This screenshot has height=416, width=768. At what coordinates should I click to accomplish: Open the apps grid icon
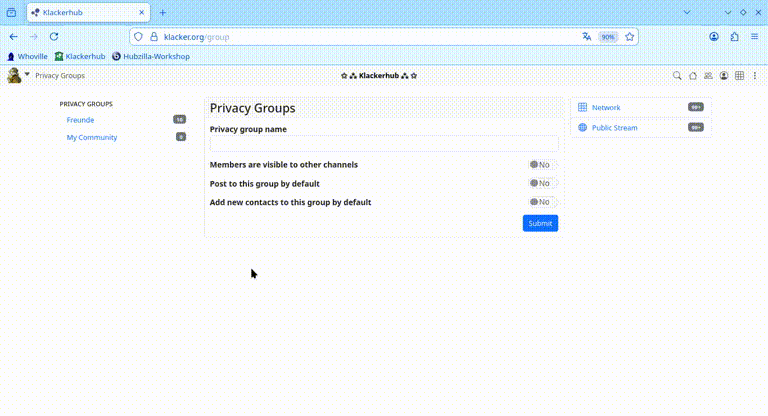(x=740, y=75)
